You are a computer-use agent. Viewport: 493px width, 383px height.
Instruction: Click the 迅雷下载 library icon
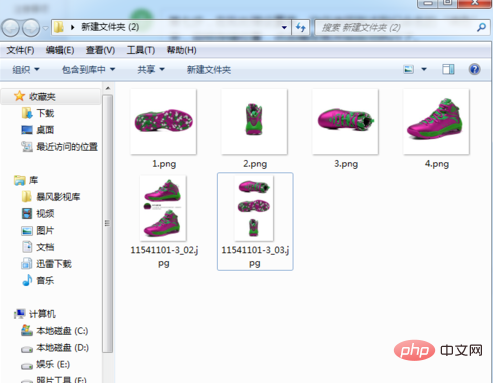point(27,264)
